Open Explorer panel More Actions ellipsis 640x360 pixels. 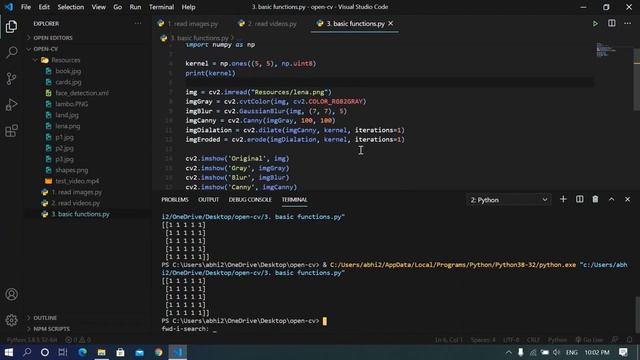click(x=138, y=24)
